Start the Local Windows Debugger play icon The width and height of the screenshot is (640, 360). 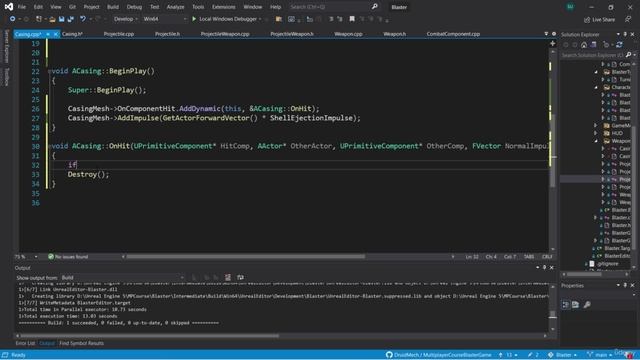194,19
